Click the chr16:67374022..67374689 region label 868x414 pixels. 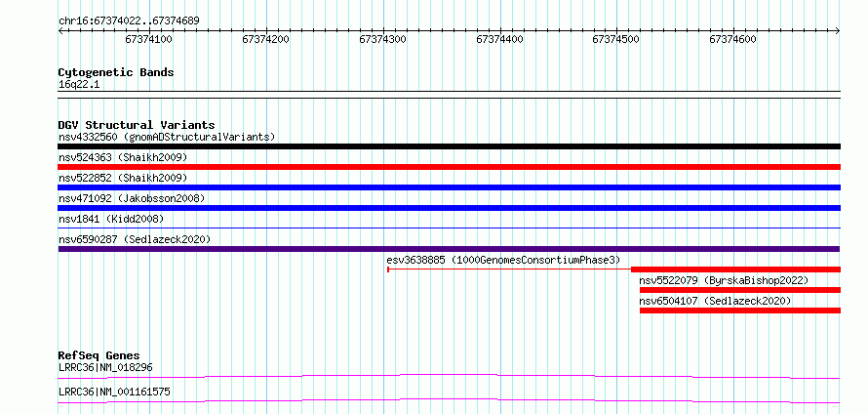click(x=129, y=21)
